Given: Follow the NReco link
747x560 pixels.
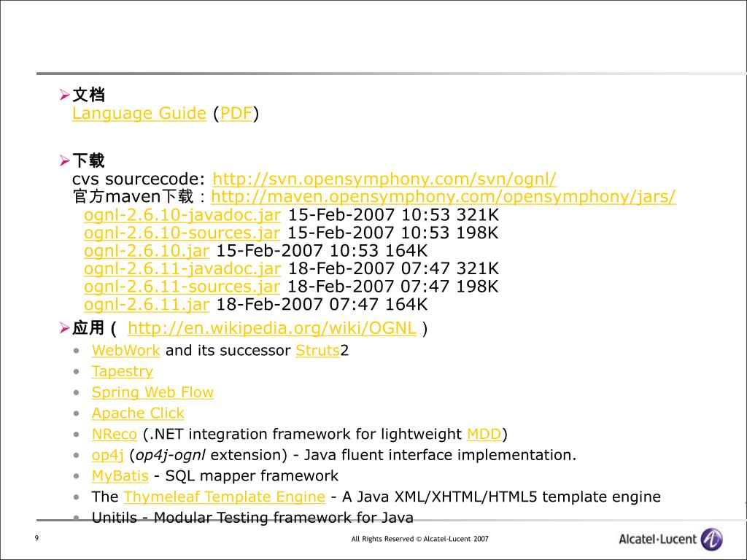Looking at the screenshot, I should (115, 435).
